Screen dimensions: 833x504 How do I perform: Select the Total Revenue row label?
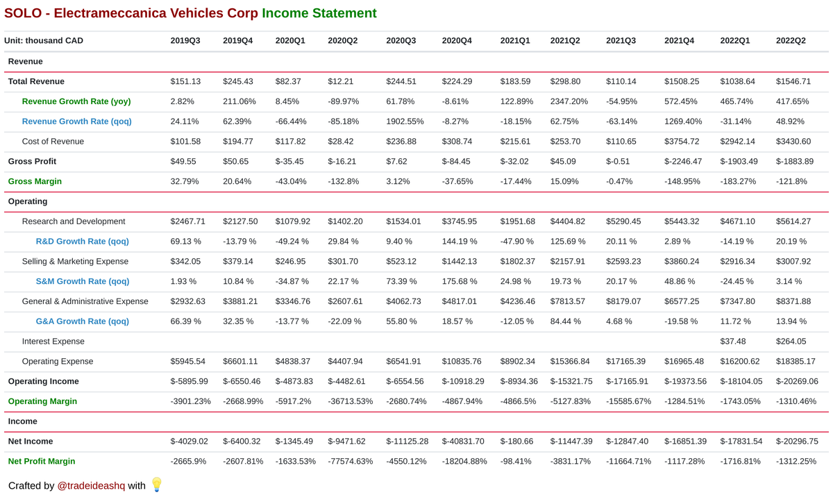(36, 81)
